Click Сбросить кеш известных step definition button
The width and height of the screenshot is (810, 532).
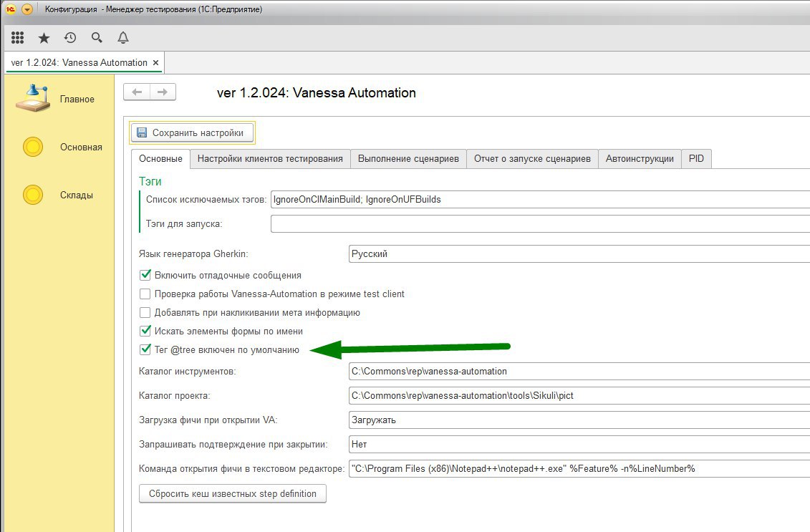233,493
